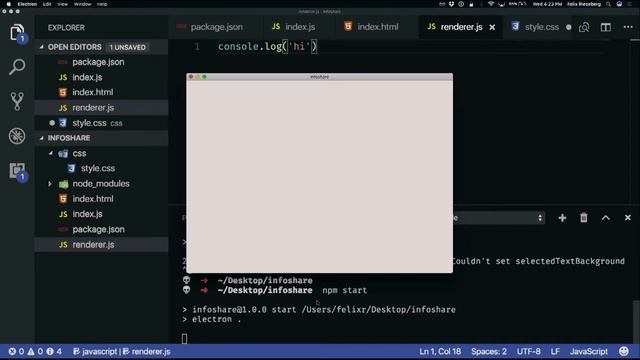Click the info count in status bar
This screenshot has height=360, width=640.
coord(54,351)
